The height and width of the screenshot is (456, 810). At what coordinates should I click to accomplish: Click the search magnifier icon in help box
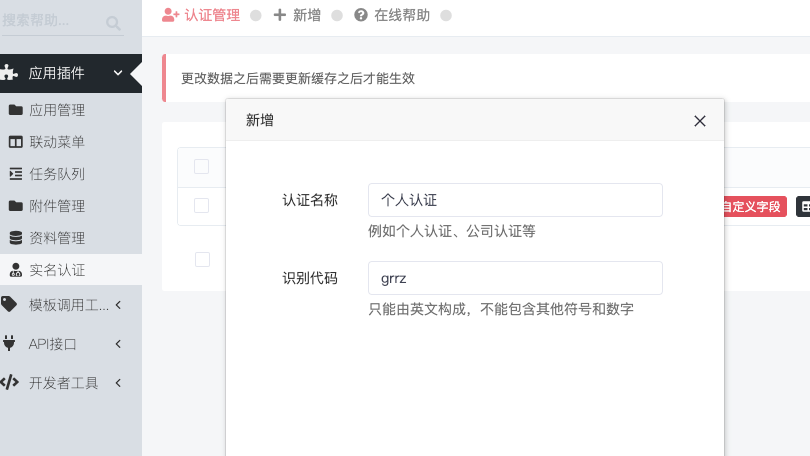pyautogui.click(x=113, y=23)
